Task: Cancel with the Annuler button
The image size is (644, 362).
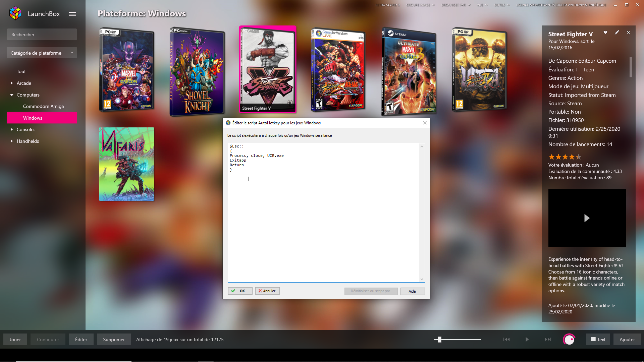Action: coord(267,291)
